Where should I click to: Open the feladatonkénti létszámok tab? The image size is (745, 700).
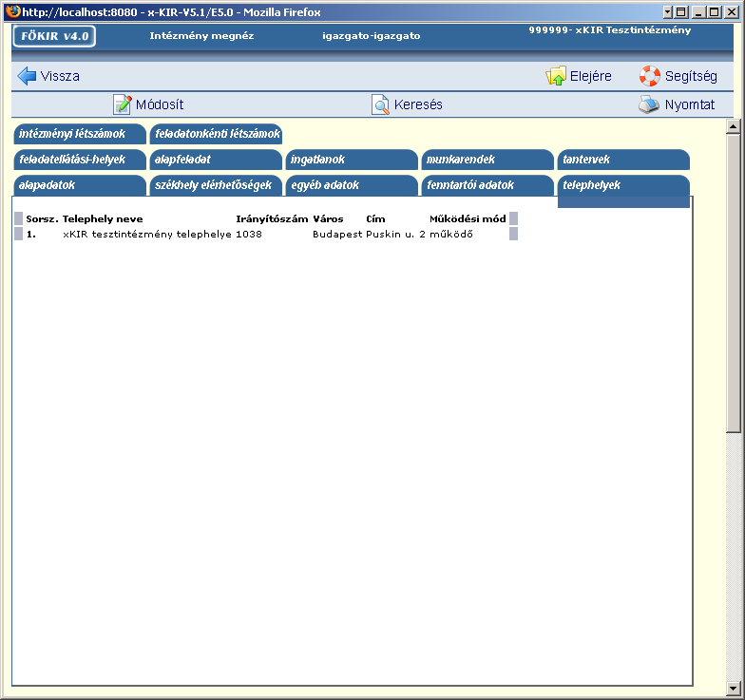click(x=217, y=134)
